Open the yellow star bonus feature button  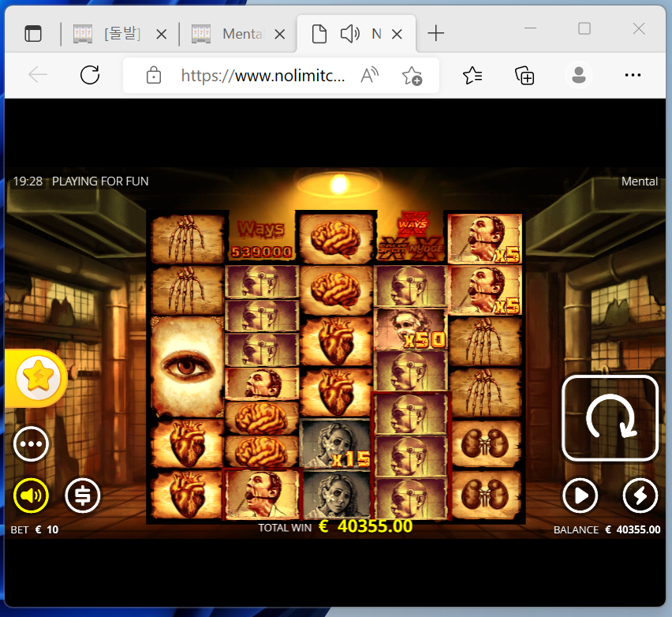coord(38,377)
